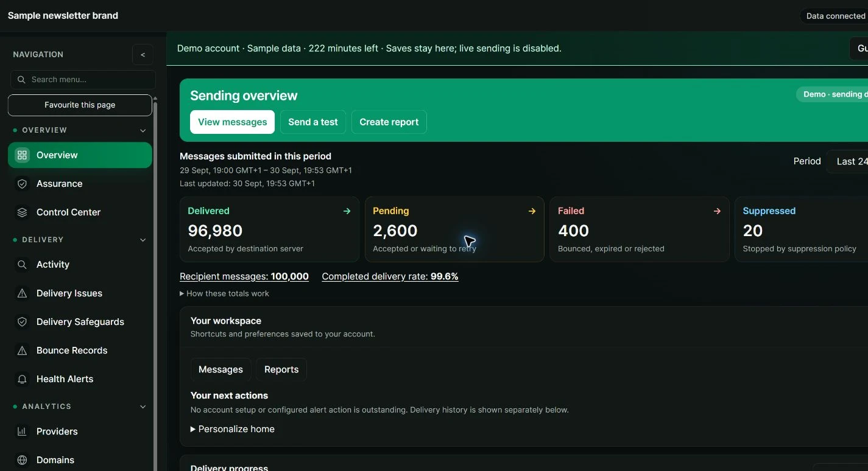Click 'Messages submitted in this period' heading
868x471 pixels.
(x=256, y=156)
